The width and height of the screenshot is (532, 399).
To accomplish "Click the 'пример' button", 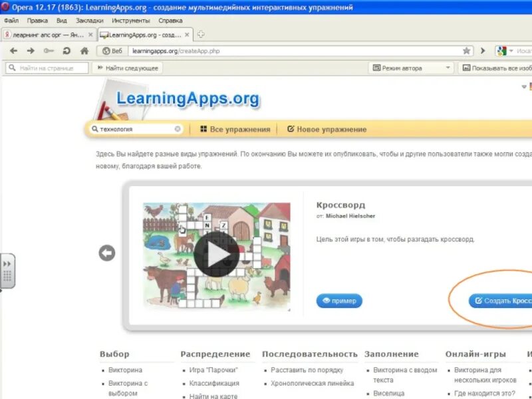I will (339, 301).
